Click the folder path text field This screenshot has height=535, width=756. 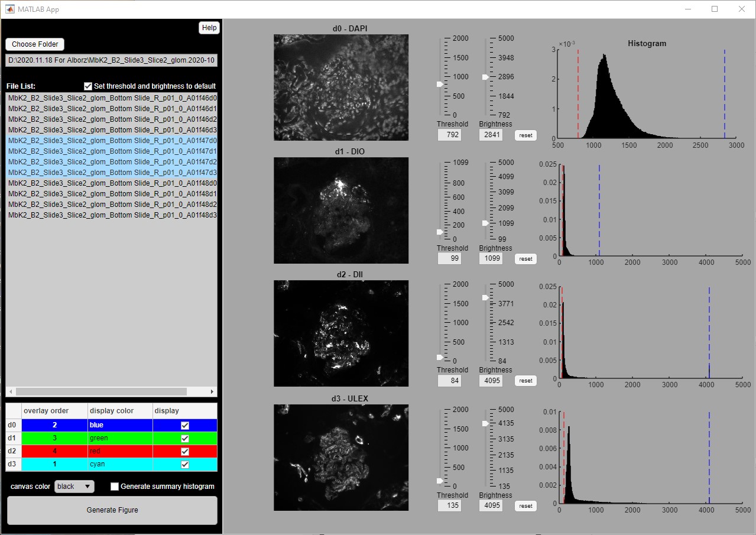coord(112,60)
